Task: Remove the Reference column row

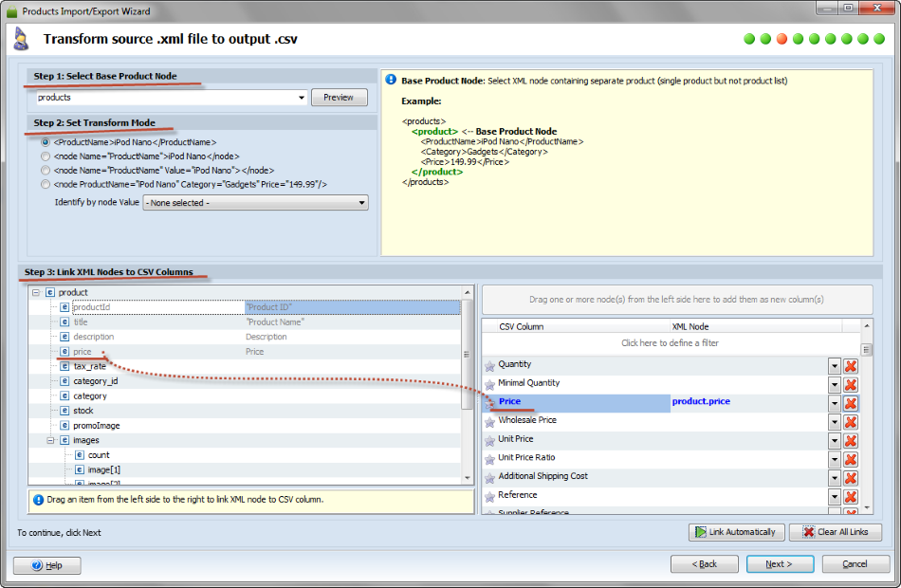Action: point(851,497)
